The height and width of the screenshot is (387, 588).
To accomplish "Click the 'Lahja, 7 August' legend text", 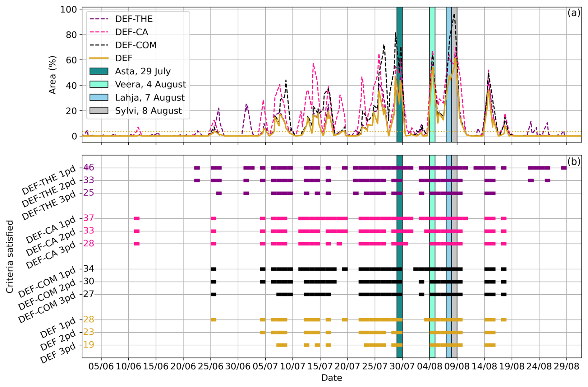I will point(150,97).
